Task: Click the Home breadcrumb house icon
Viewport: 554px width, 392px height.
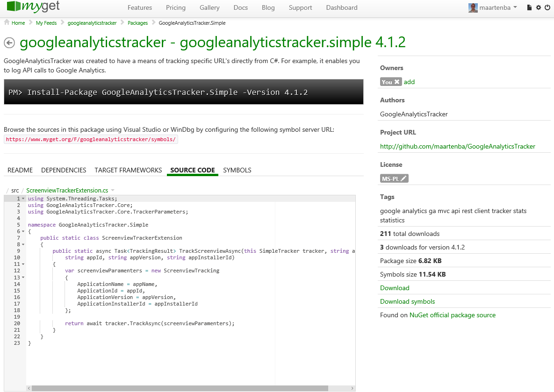Action: [7, 22]
